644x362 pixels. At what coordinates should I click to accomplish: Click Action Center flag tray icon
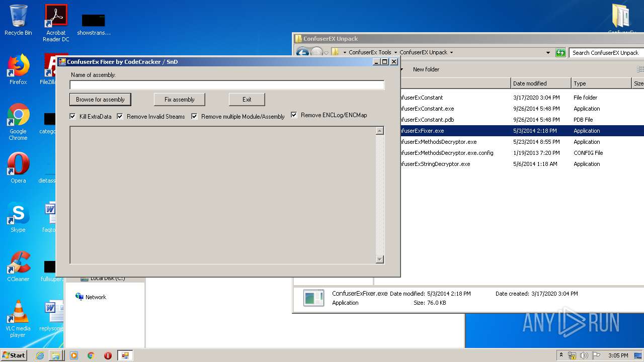click(x=595, y=355)
